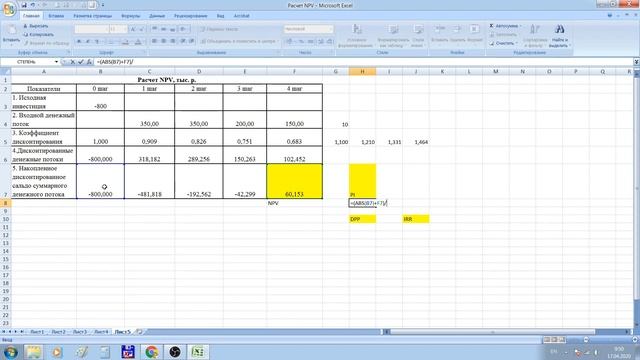Click Delete cells (Удалить)
Image resolution: width=640 pixels, height=360 pixels.
457,33
